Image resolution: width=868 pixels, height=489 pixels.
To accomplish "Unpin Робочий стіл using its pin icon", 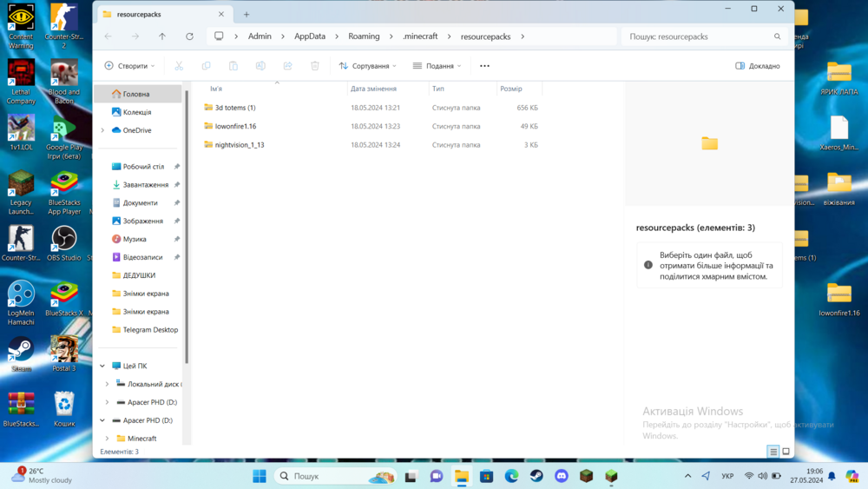I will 176,167.
